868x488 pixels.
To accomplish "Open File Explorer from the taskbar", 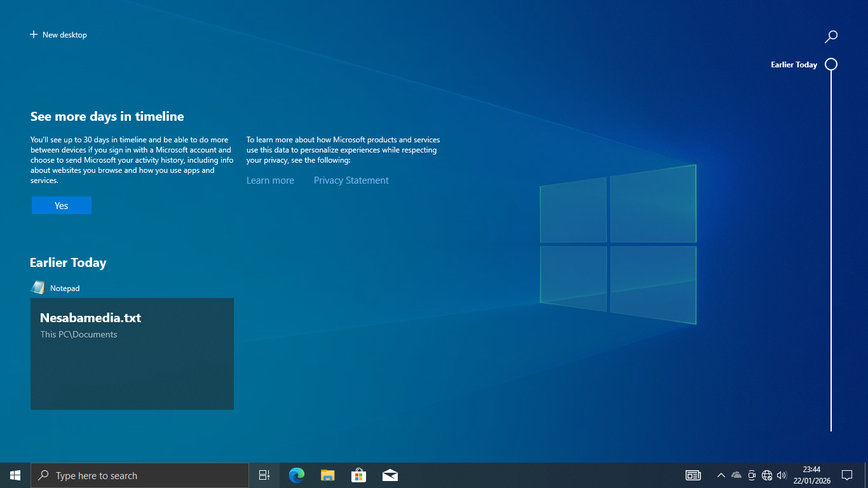I will [x=327, y=475].
